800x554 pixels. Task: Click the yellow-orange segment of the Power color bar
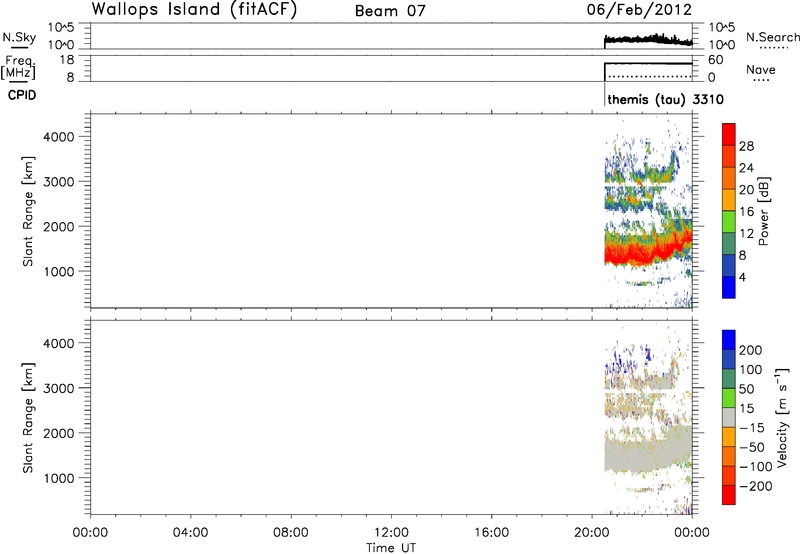[729, 200]
